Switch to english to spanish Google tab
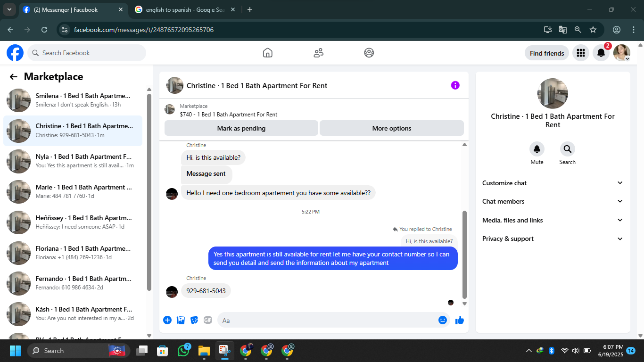 pos(185,9)
